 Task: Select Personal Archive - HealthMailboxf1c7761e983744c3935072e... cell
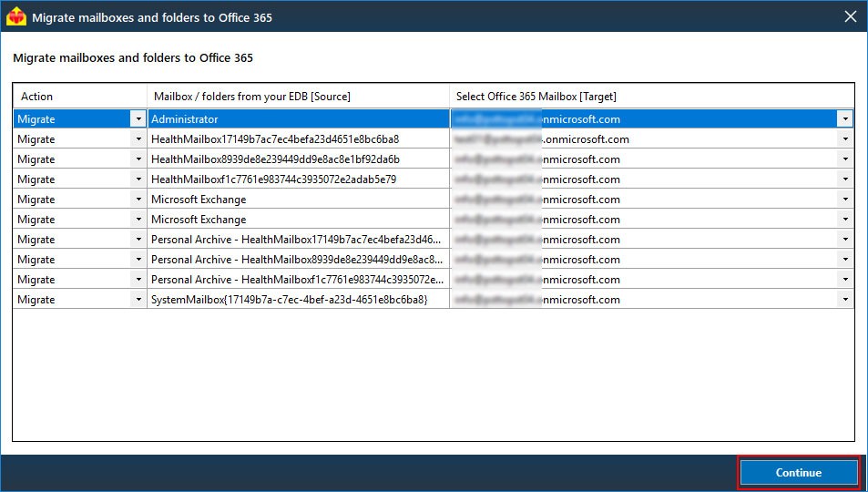299,279
